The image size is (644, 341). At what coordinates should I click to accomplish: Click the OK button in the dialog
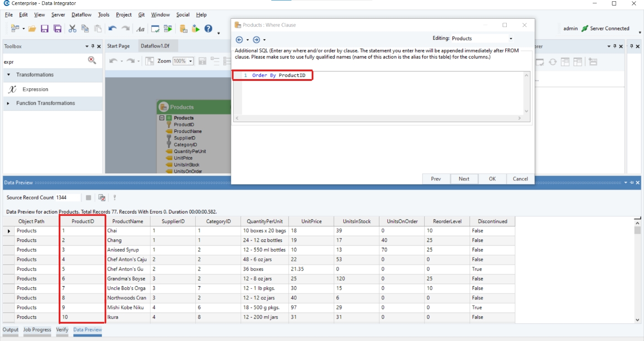coord(492,179)
